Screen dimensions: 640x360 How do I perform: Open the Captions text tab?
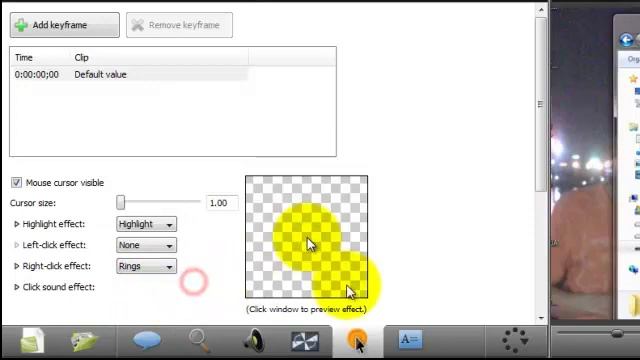[410, 340]
